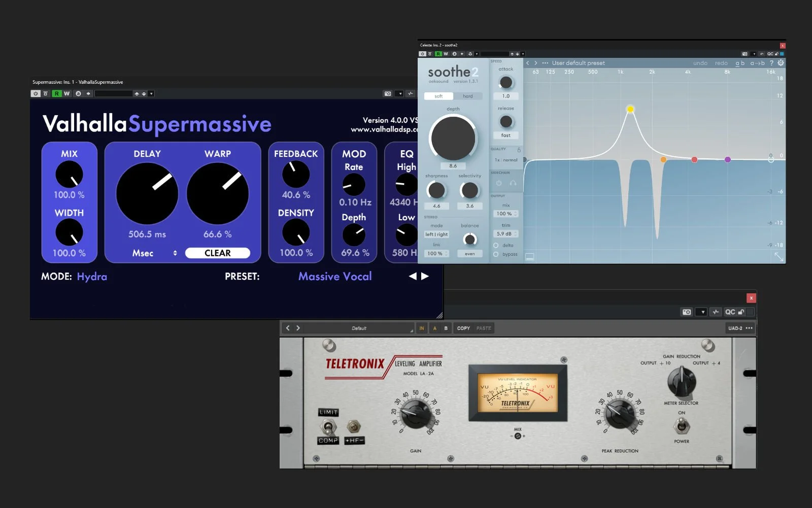Click the Supermassive DENSITY knob

pyautogui.click(x=296, y=233)
